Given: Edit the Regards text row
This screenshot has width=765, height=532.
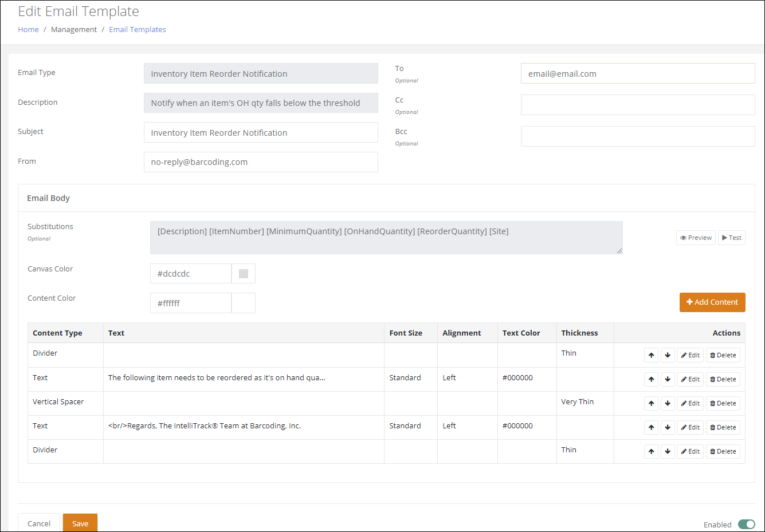Looking at the screenshot, I should click(690, 427).
